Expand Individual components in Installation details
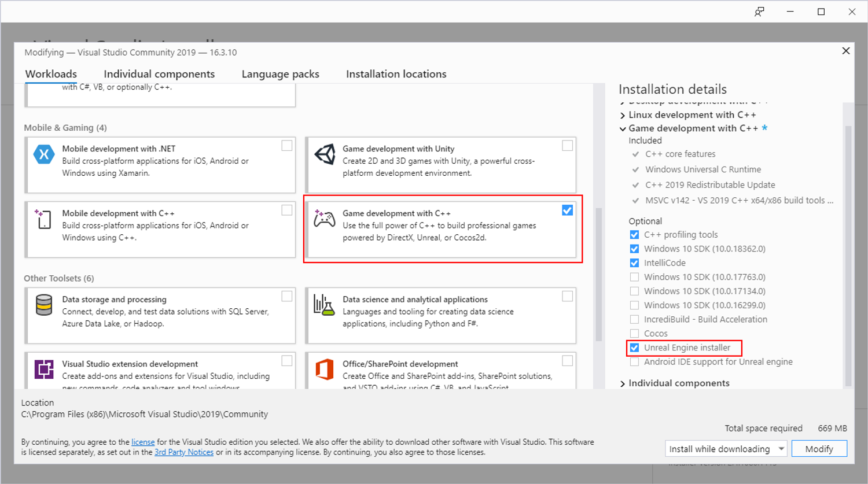The width and height of the screenshot is (868, 484). click(x=623, y=383)
